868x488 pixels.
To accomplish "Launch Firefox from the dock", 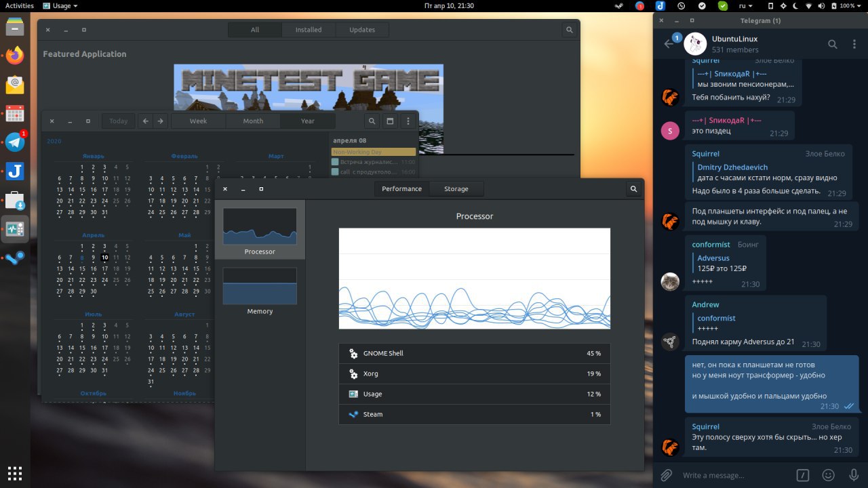I will (15, 56).
